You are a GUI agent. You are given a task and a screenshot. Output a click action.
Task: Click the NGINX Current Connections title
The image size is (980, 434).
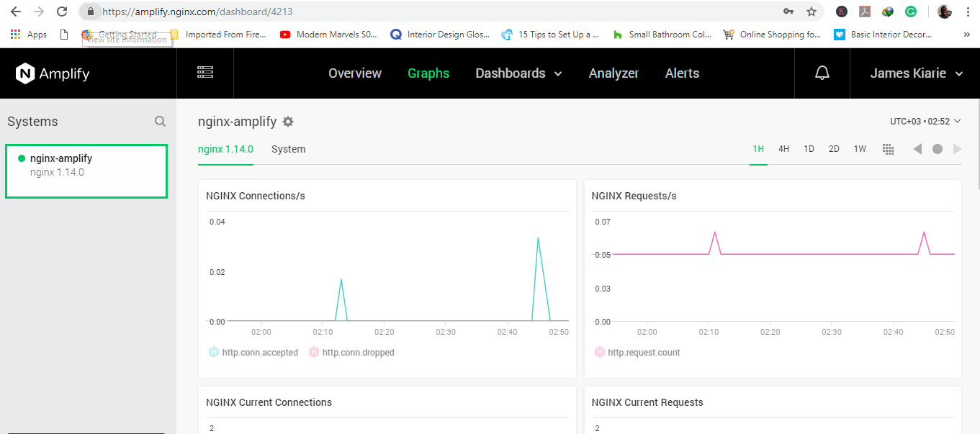click(269, 402)
